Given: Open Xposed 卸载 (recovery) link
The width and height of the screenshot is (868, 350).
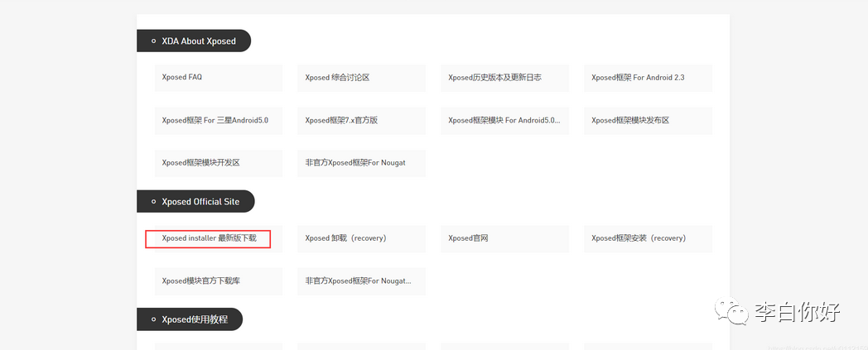Looking at the screenshot, I should click(361, 239).
